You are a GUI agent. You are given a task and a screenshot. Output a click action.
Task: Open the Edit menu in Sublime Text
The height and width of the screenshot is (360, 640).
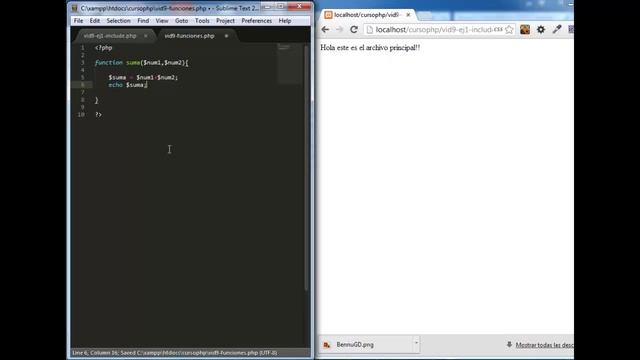pyautogui.click(x=95, y=21)
